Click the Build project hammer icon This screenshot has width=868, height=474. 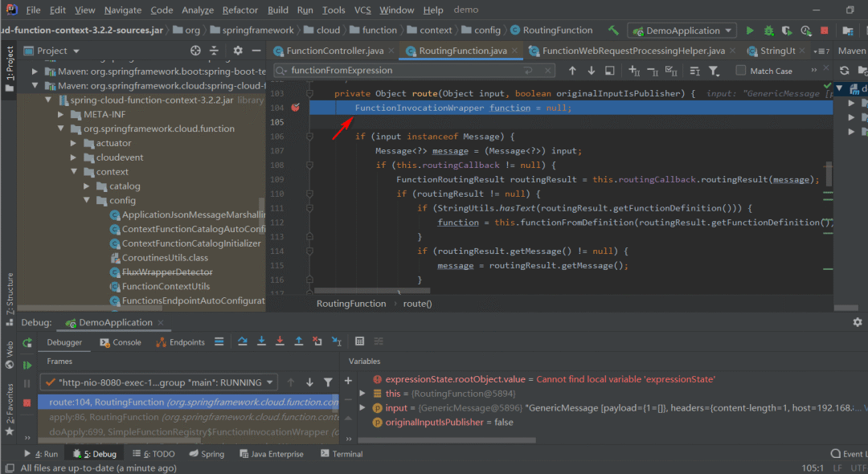[614, 31]
